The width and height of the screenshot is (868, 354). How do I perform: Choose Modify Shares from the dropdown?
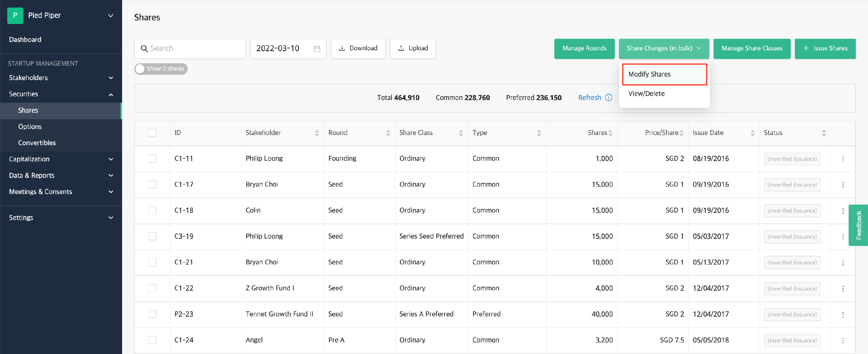point(664,74)
